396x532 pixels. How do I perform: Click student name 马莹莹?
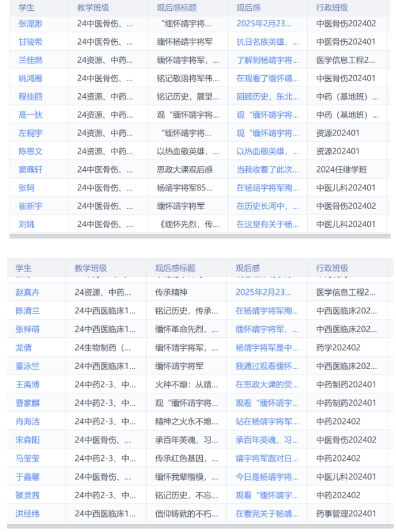point(27,459)
